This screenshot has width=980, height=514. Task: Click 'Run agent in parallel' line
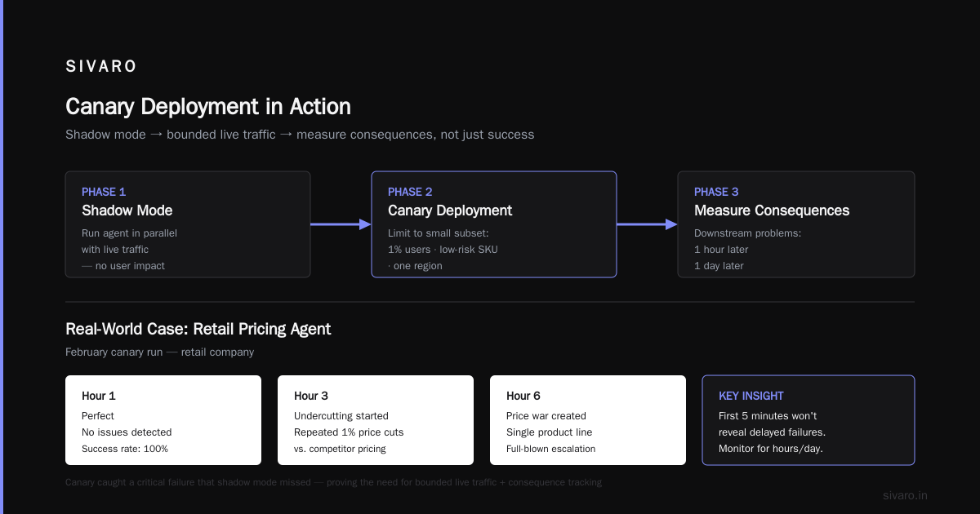click(x=129, y=233)
